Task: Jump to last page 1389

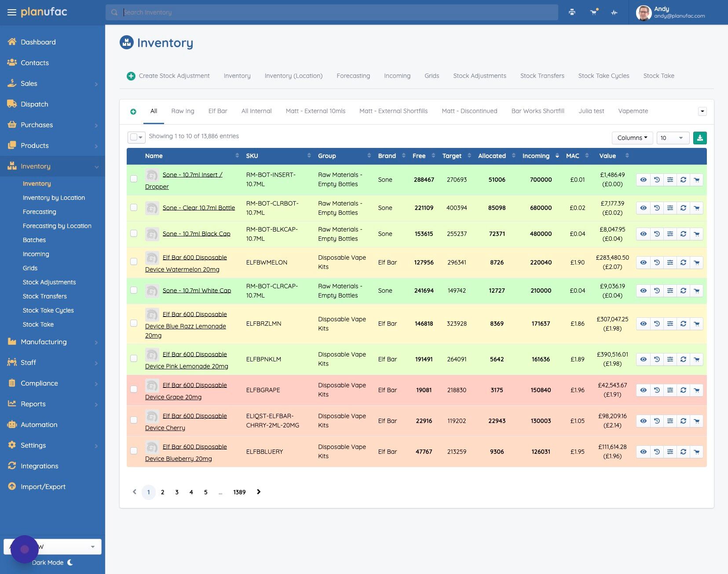Action: click(239, 492)
